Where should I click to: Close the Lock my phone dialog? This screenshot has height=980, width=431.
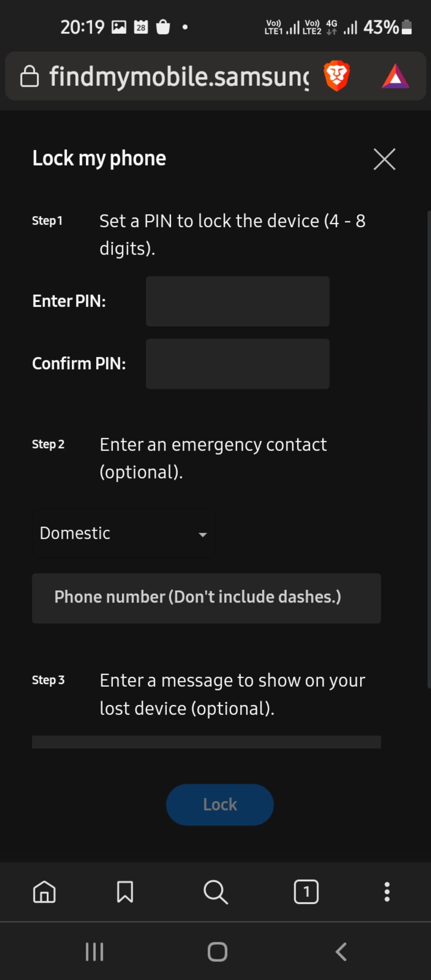click(384, 159)
